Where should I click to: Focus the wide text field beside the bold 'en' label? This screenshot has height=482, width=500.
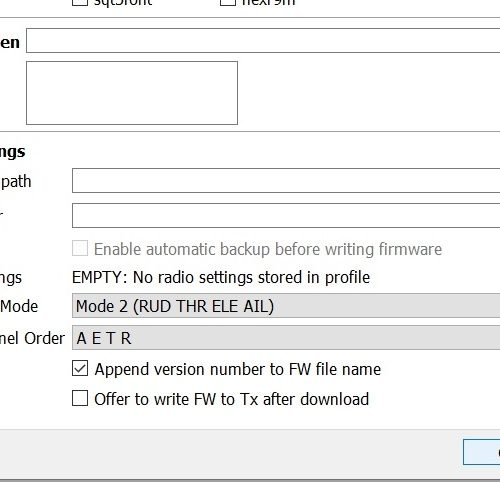[x=263, y=41]
